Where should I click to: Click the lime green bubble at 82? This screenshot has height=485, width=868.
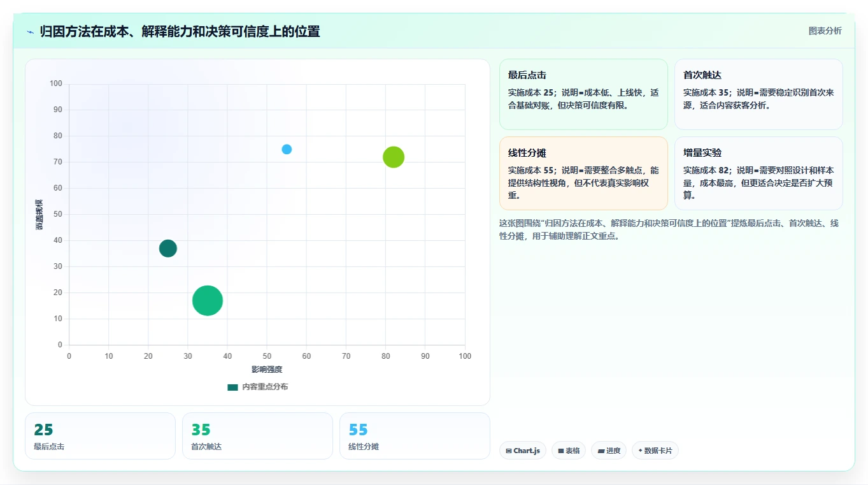tap(394, 157)
